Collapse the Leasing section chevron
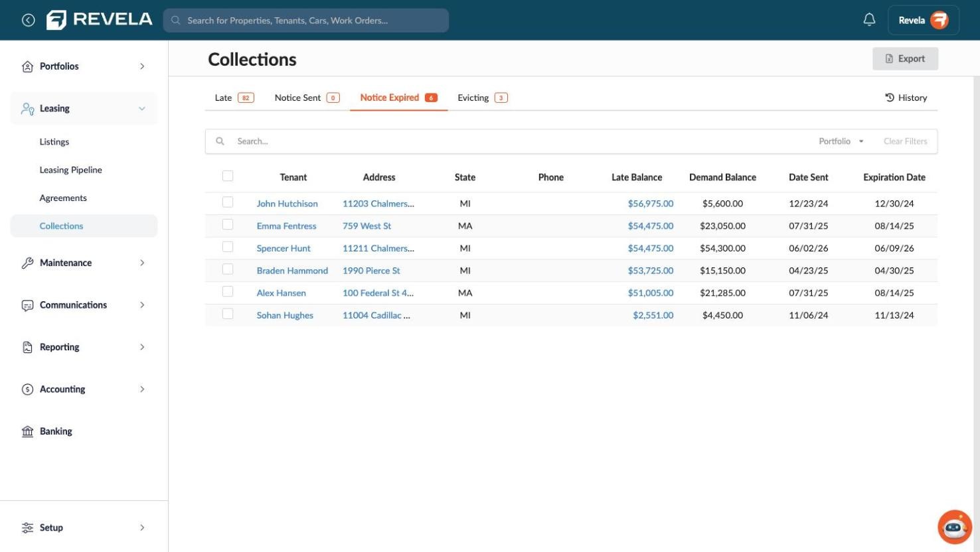Image resolution: width=980 pixels, height=552 pixels. tap(142, 109)
